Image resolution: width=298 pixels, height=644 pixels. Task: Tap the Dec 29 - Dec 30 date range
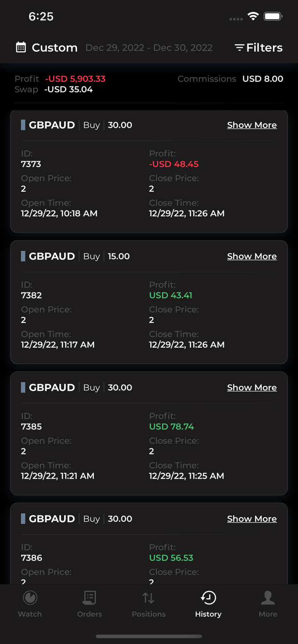149,48
